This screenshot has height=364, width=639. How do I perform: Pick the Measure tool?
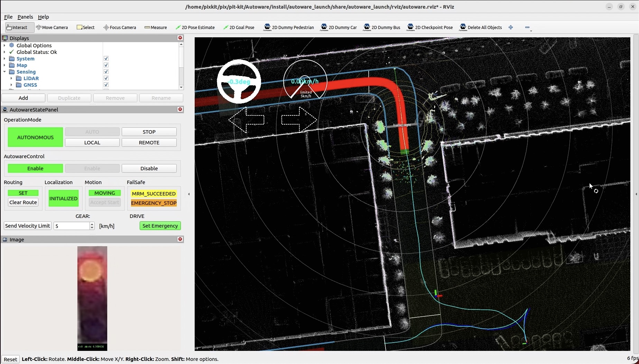156,28
